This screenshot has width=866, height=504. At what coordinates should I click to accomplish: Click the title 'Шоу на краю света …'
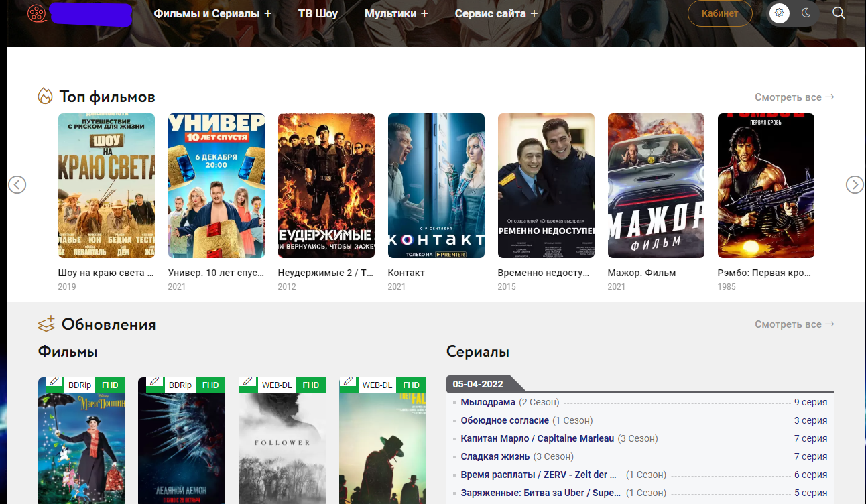(107, 273)
